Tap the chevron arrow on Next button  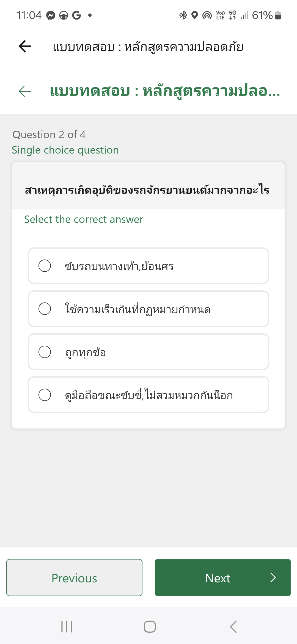pos(273,577)
